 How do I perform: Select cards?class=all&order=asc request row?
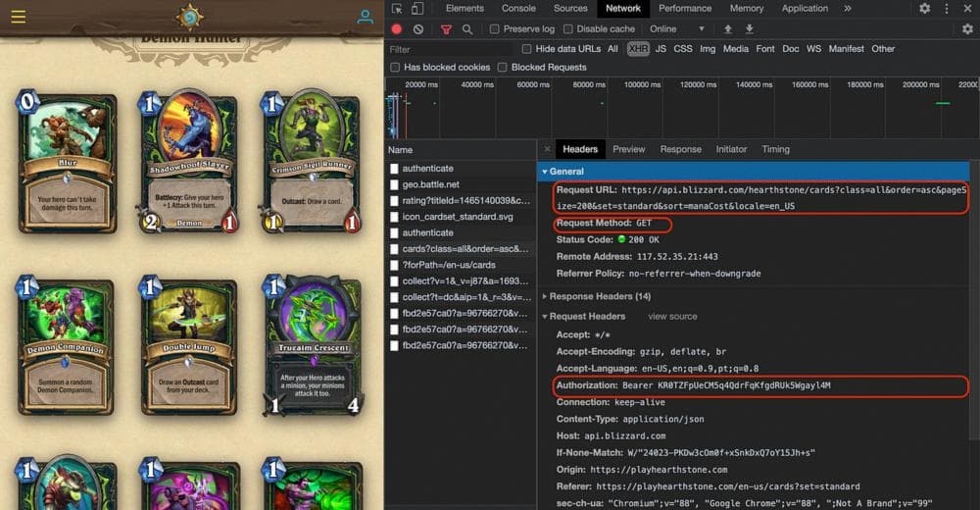(x=461, y=249)
